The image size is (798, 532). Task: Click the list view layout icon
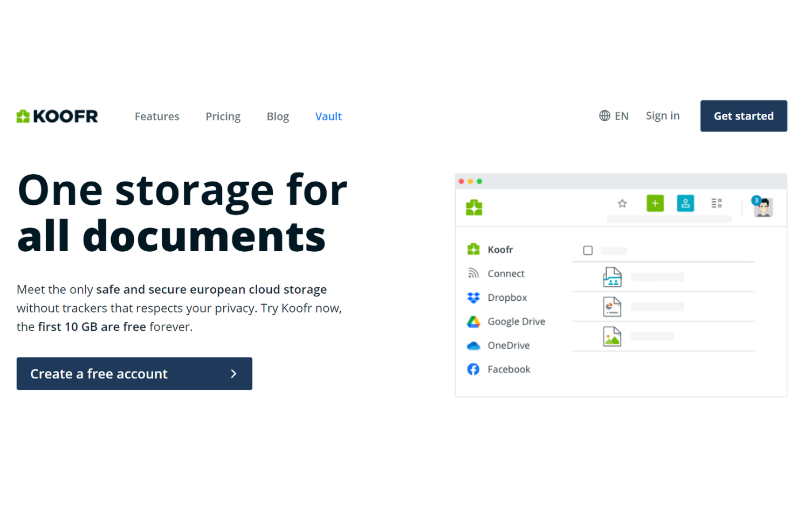click(716, 203)
